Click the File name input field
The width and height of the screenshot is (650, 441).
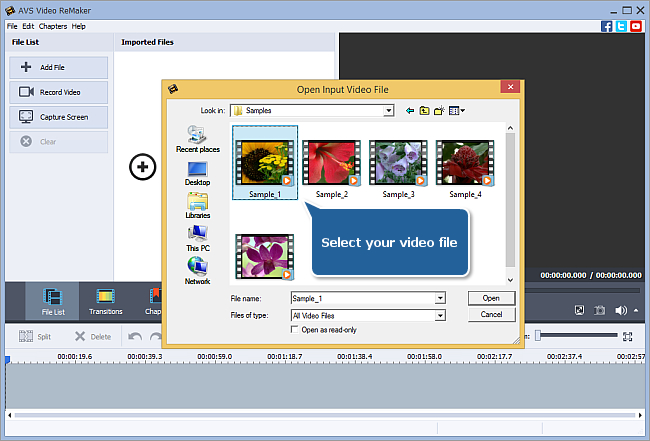click(363, 298)
